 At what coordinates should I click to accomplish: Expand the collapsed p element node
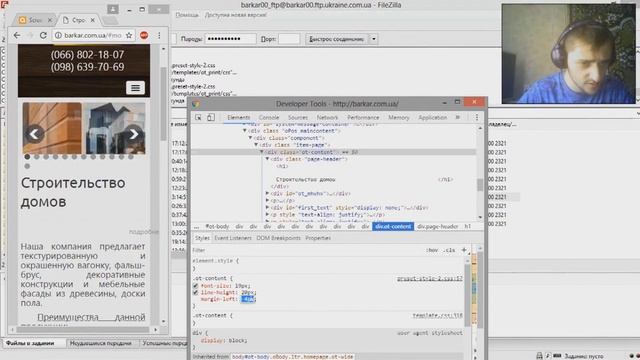point(268,200)
